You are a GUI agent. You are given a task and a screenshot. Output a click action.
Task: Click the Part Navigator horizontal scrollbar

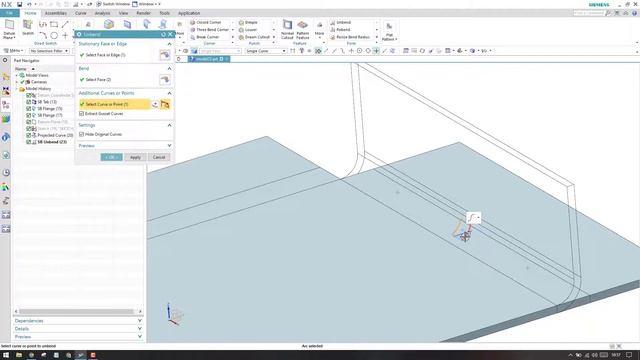click(x=78, y=311)
